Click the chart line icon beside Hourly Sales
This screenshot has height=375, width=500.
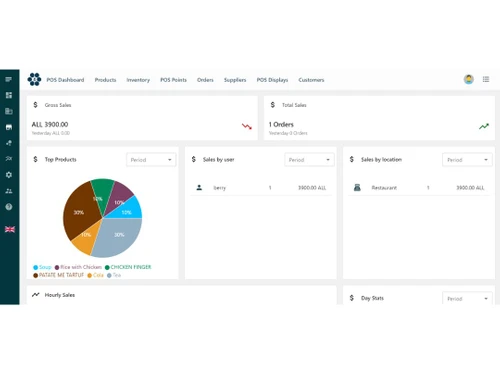pyautogui.click(x=36, y=295)
